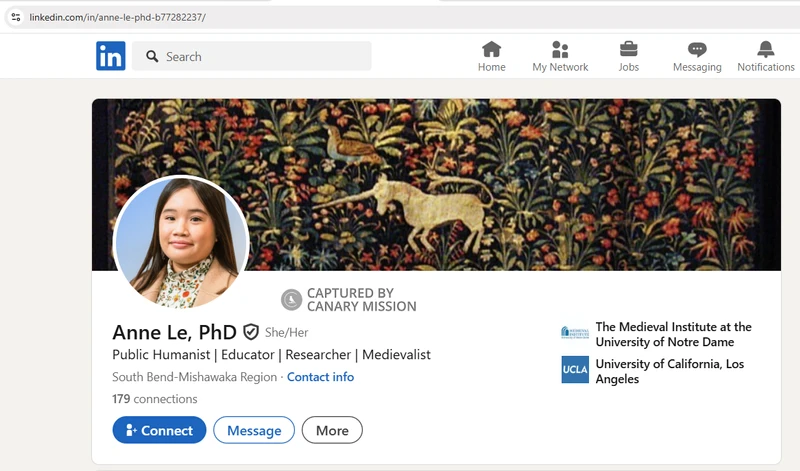Click the Medieval Institute logo
This screenshot has height=471, width=800.
pyautogui.click(x=575, y=333)
